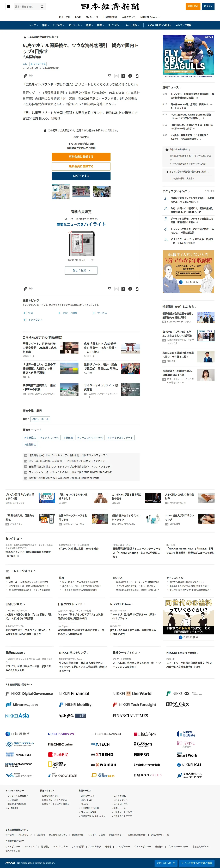
Task: Click X icon above 関連トピック section
Action: coord(123,289)
